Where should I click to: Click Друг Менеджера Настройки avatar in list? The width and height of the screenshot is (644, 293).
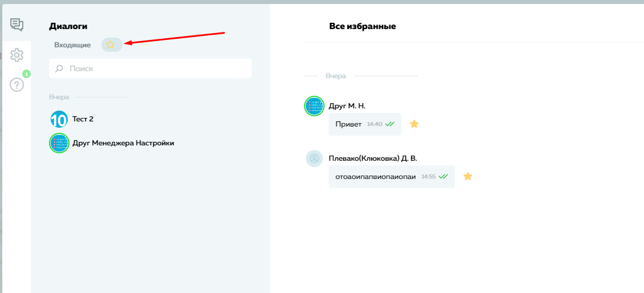click(59, 143)
